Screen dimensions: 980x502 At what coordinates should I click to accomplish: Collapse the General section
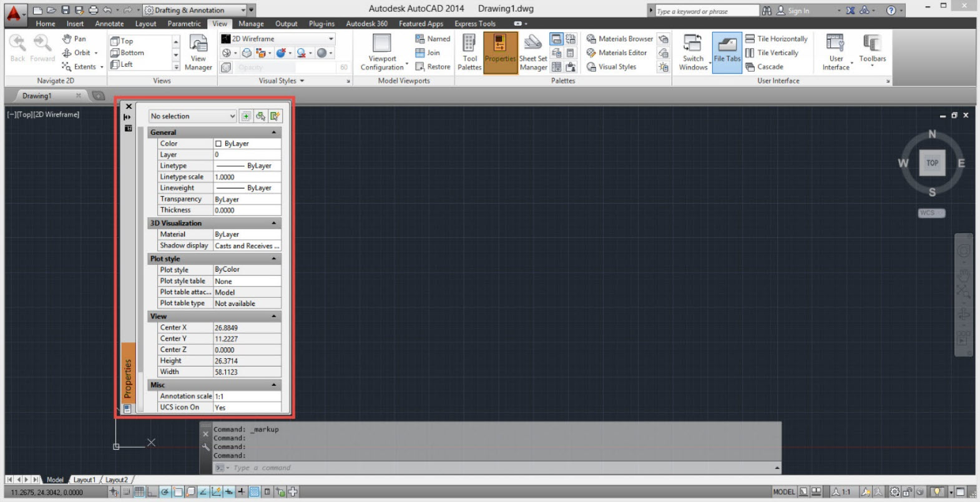(x=273, y=132)
